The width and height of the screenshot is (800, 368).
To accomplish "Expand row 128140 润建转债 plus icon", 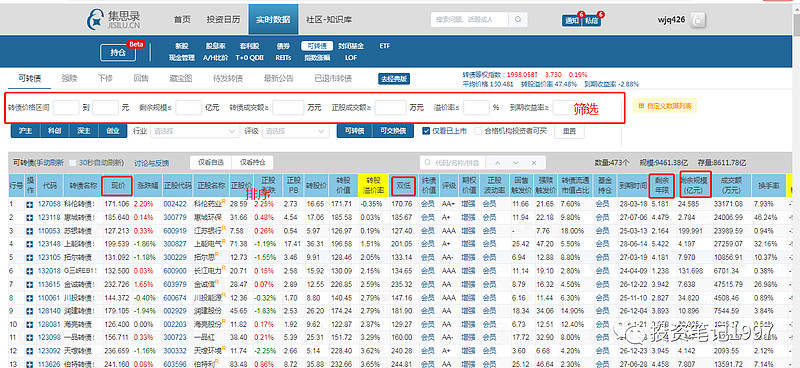I will coord(30,310).
